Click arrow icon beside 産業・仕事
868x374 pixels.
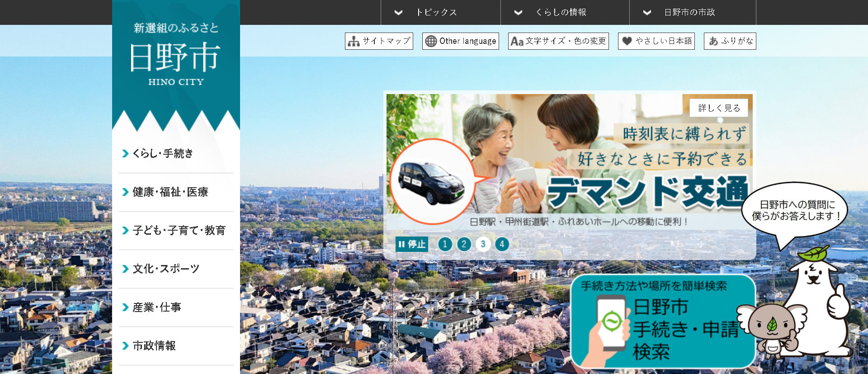pos(125,308)
